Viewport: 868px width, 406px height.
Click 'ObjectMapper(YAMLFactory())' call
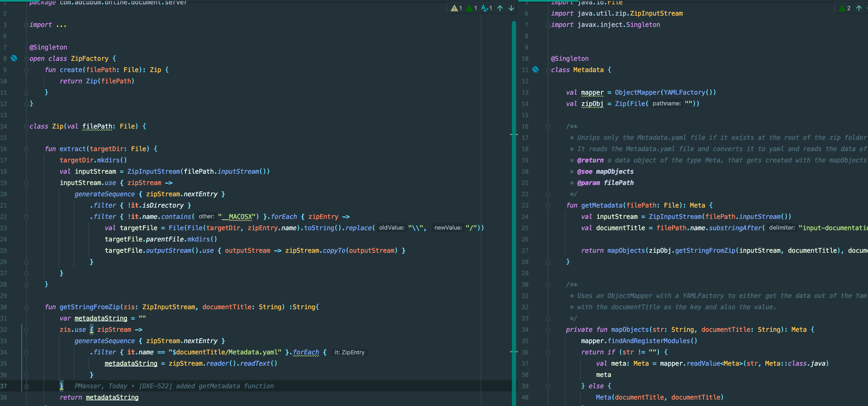665,92
